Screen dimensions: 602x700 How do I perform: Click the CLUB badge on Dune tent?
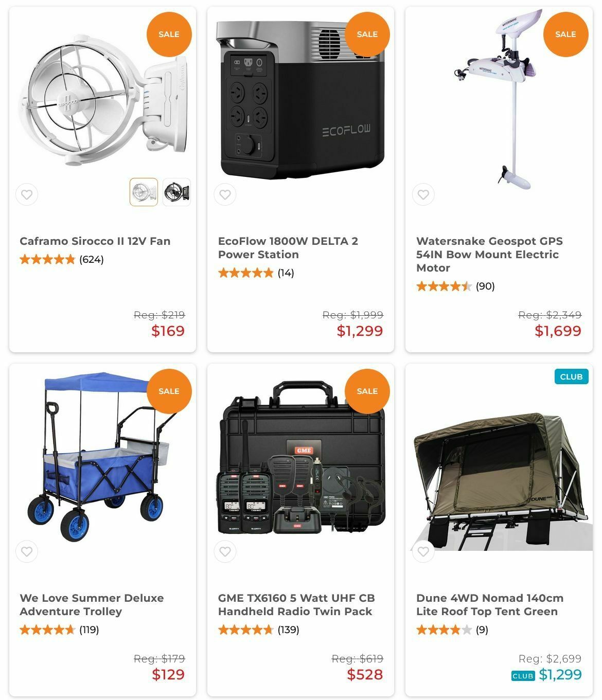click(x=571, y=376)
